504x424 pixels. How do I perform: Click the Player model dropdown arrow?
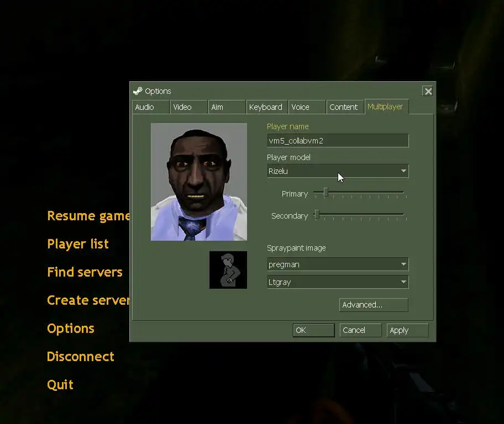point(403,171)
